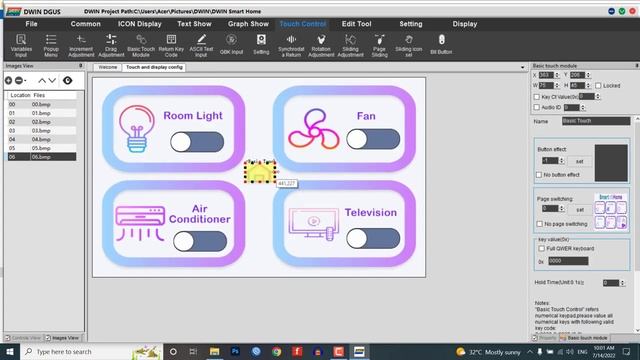The height and width of the screenshot is (360, 640).
Task: Open the Graph Show ribbon tab
Action: [248, 24]
